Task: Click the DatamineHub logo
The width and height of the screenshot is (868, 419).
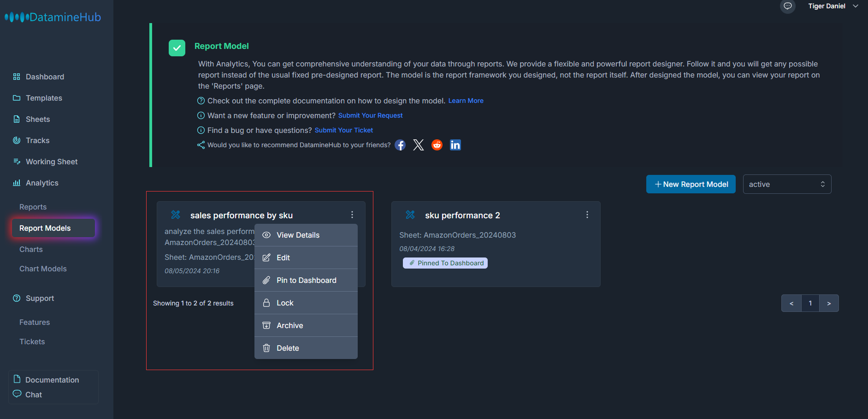Action: point(53,17)
